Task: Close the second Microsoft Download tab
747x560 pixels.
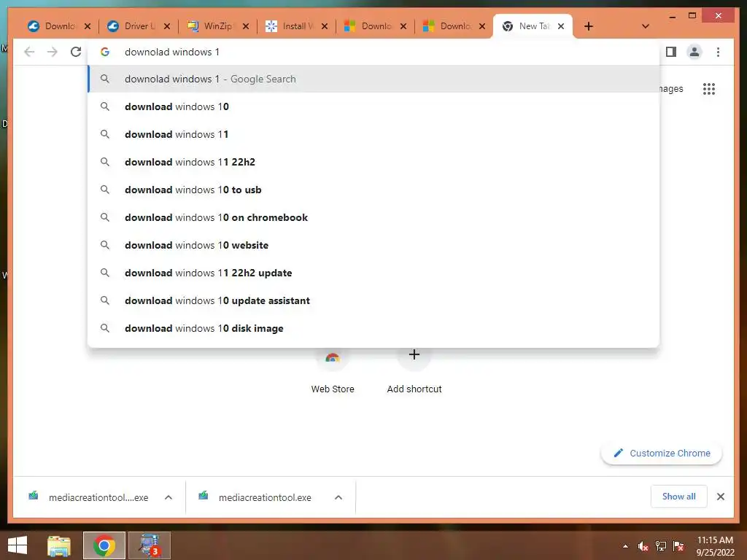Action: 482,26
